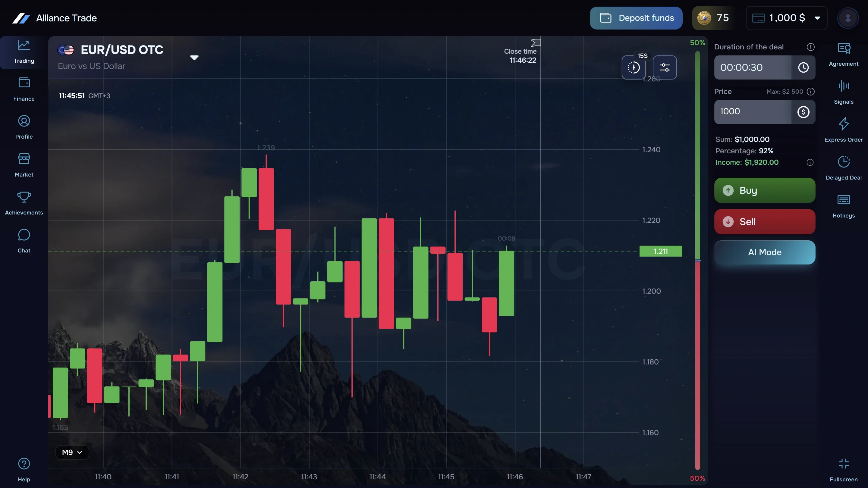868x488 pixels.
Task: Go to the Profile page
Action: 24,127
